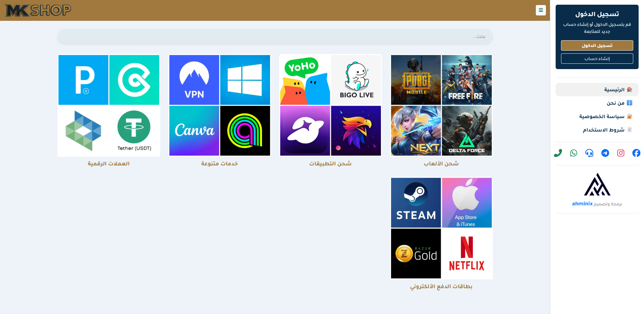Click the Telegram icon
The height and width of the screenshot is (314, 644).
[605, 153]
